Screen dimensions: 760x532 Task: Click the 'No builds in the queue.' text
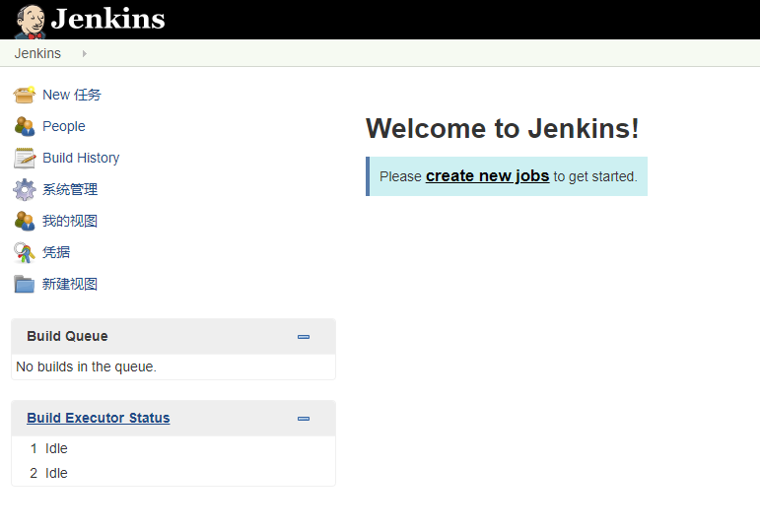87,366
